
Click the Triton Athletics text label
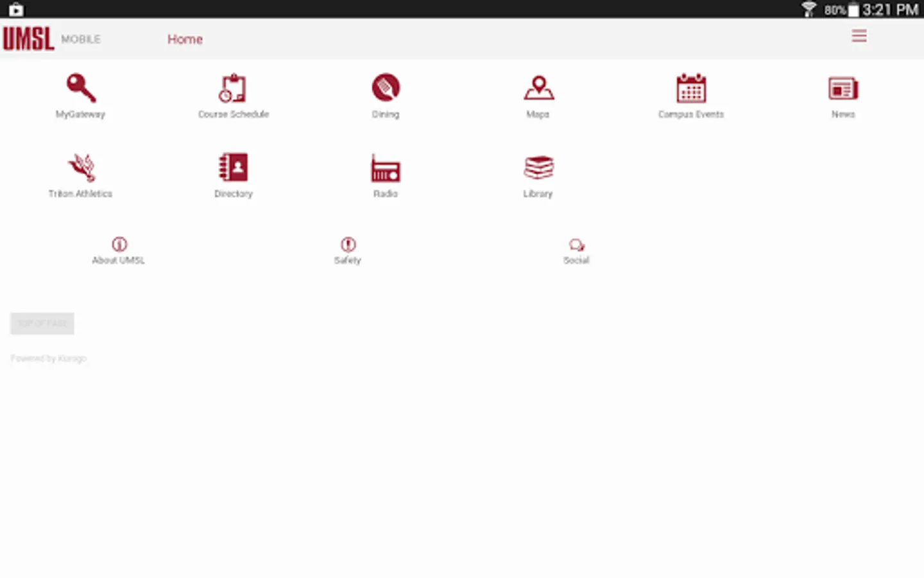(80, 193)
